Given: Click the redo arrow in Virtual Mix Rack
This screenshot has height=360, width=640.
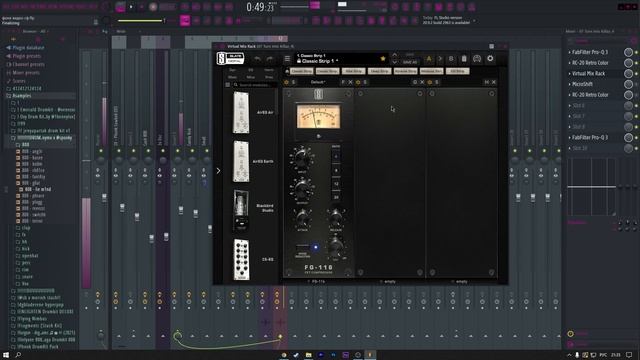Looking at the screenshot, I should pos(270,59).
